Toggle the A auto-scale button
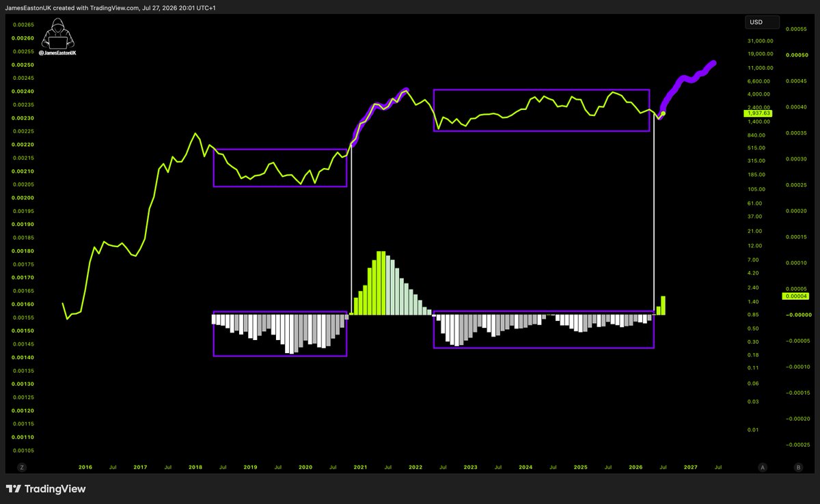820x504 pixels. 762,467
